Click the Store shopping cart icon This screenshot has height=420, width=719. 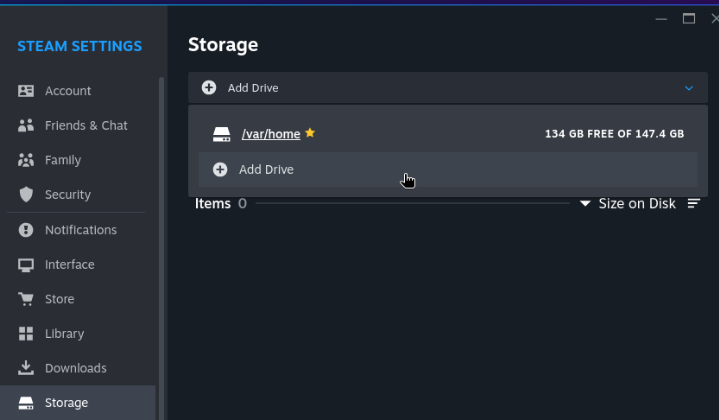pos(26,299)
